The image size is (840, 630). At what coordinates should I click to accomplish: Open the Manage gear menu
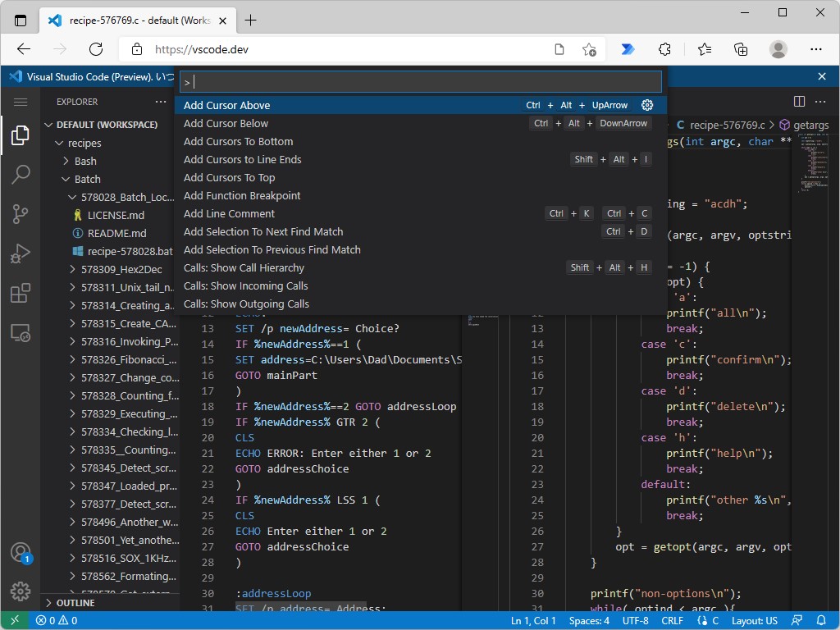tap(20, 591)
